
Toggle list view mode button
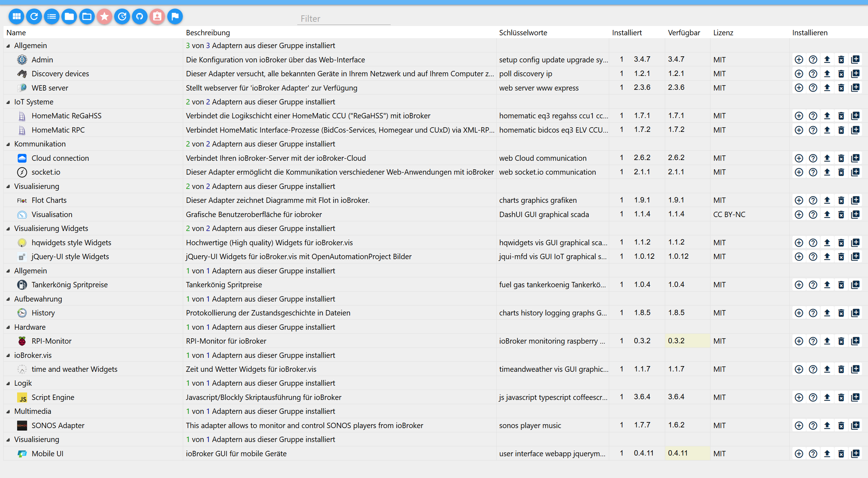tap(52, 16)
